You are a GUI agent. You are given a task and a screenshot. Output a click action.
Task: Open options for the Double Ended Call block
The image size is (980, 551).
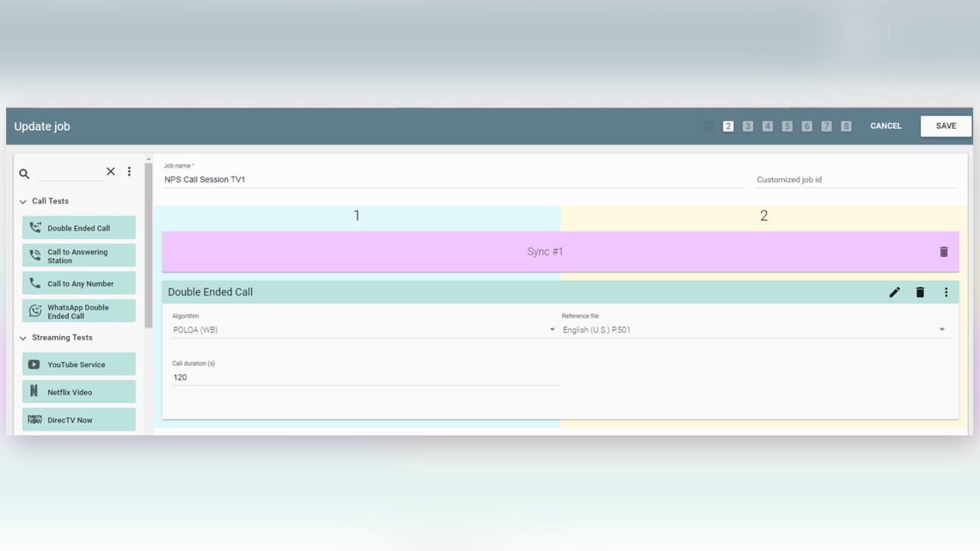click(x=946, y=292)
